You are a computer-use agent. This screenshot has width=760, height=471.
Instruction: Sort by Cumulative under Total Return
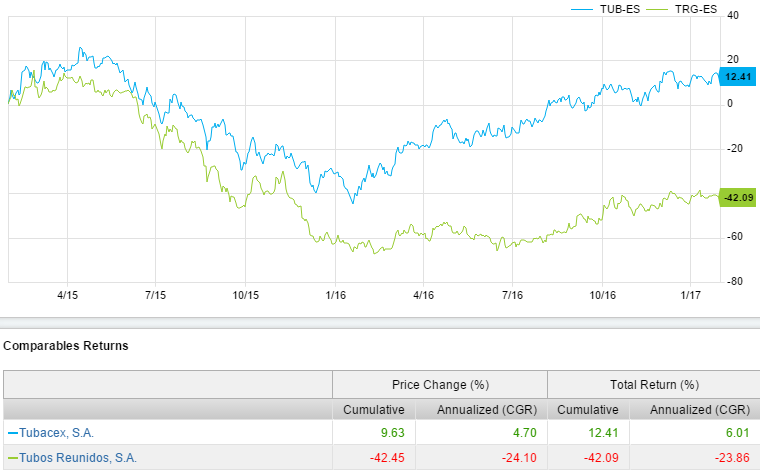tap(587, 409)
